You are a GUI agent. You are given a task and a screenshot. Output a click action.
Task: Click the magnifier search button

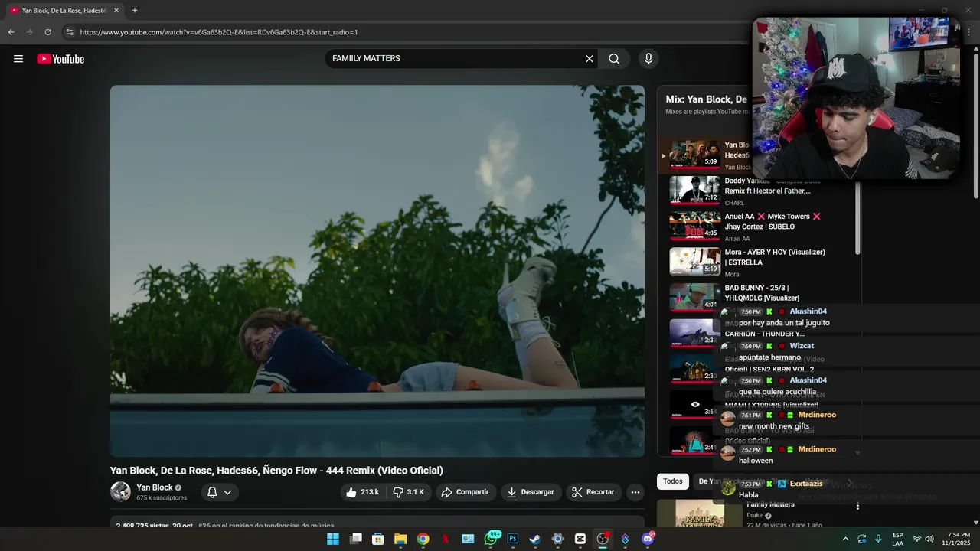pyautogui.click(x=614, y=59)
